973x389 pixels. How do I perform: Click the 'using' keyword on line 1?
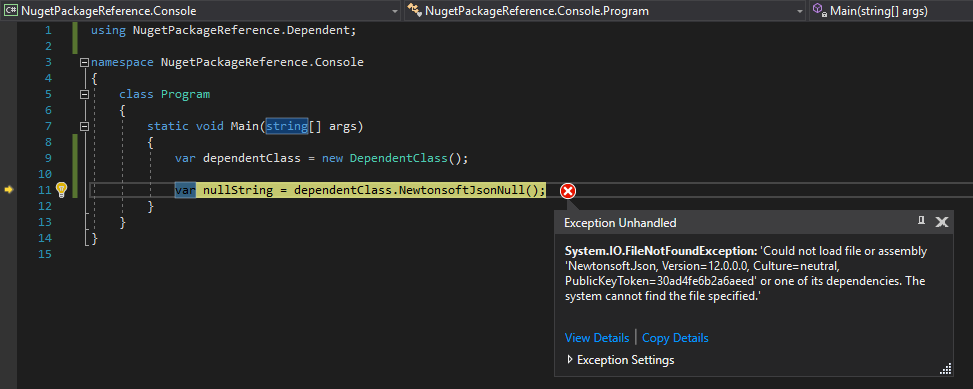coord(108,30)
